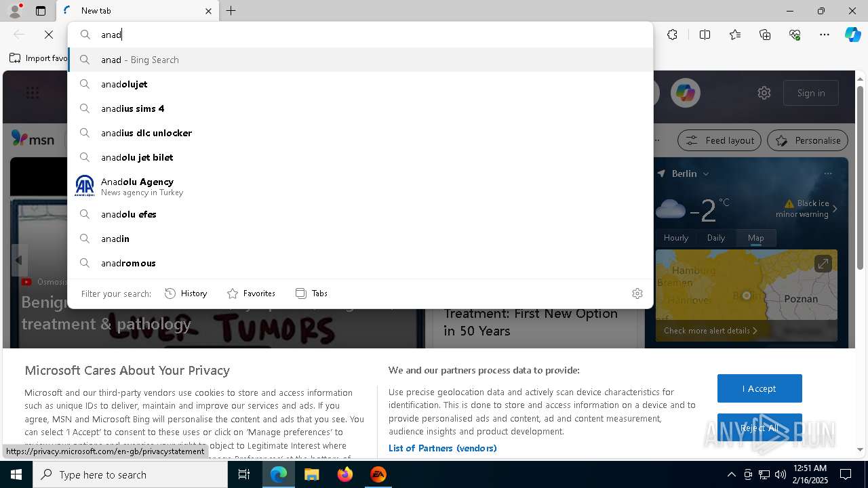Open Collections toolbar icon
Screen dimensions: 868x488
pyautogui.click(x=765, y=35)
